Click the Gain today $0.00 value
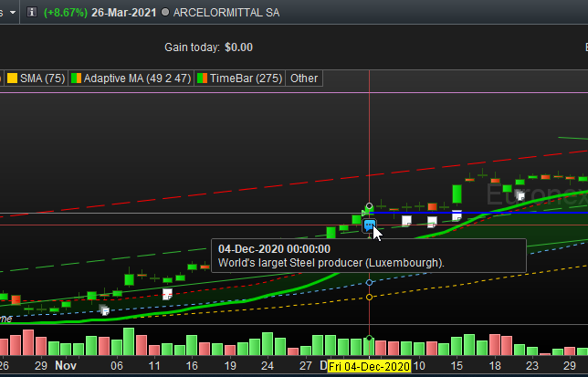The width and height of the screenshot is (588, 377). 238,47
